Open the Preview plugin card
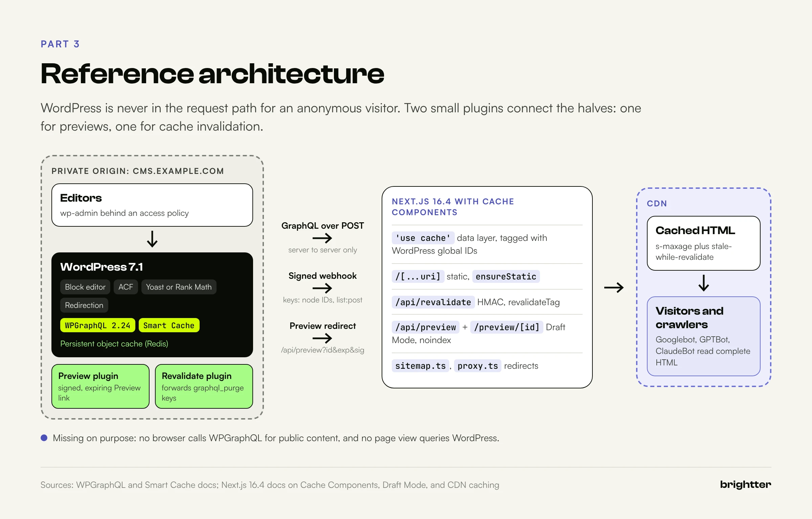Image resolution: width=812 pixels, height=519 pixels. tap(100, 386)
